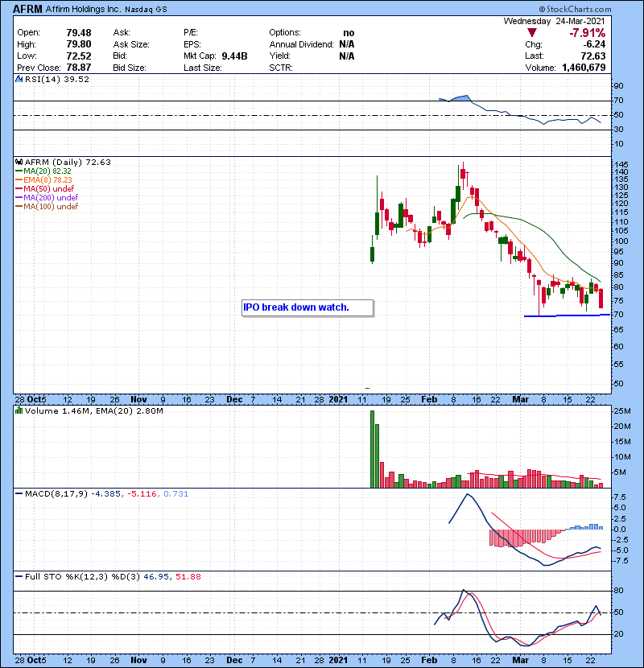Click the MA(20) 82.32 legend entry

pos(43,171)
